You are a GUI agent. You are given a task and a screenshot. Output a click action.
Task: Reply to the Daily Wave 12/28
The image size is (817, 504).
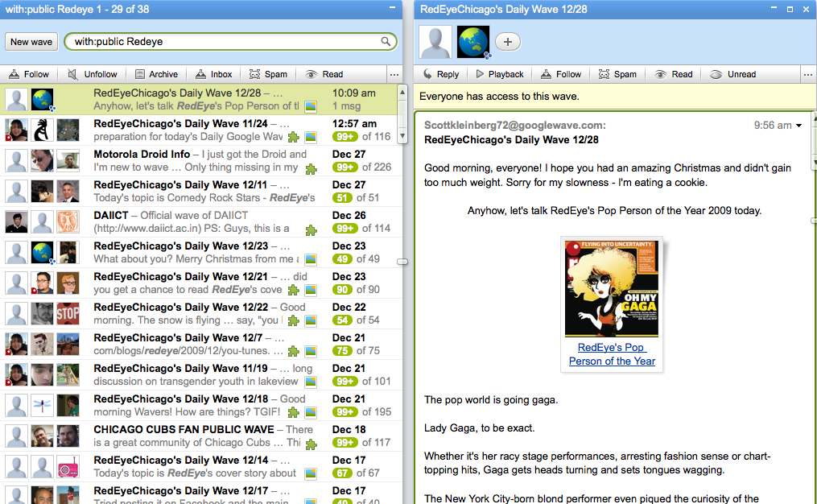[x=441, y=74]
